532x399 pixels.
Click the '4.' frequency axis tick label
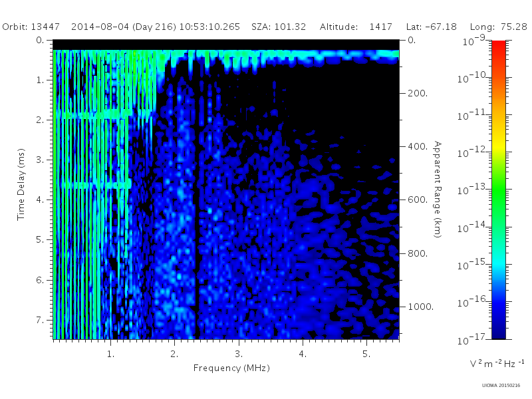pyautogui.click(x=303, y=354)
